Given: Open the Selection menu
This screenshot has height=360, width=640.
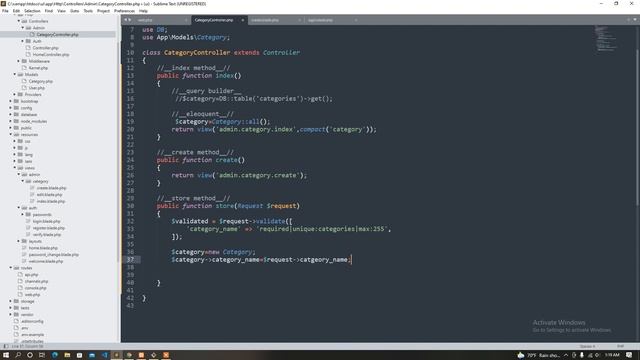Looking at the screenshot, I should pyautogui.click(x=32, y=11).
